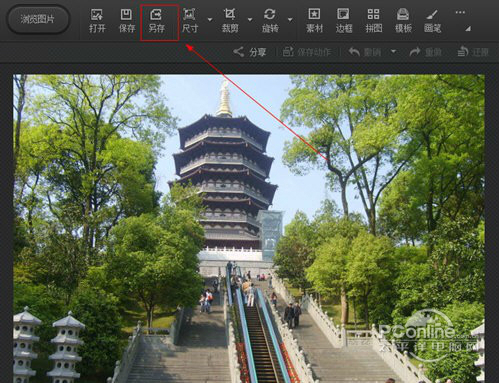Expand the 撤销 undo history dropdown
499x383 pixels.
point(393,52)
